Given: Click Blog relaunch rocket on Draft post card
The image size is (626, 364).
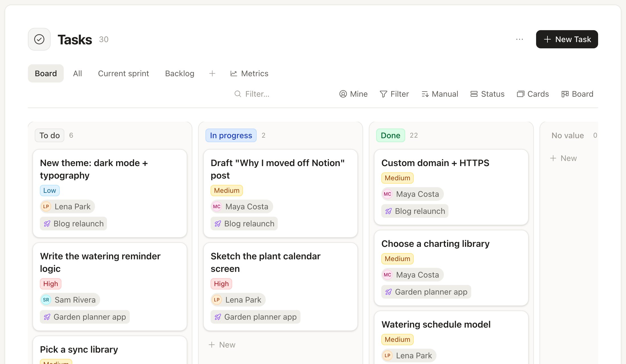Looking at the screenshot, I should point(218,224).
